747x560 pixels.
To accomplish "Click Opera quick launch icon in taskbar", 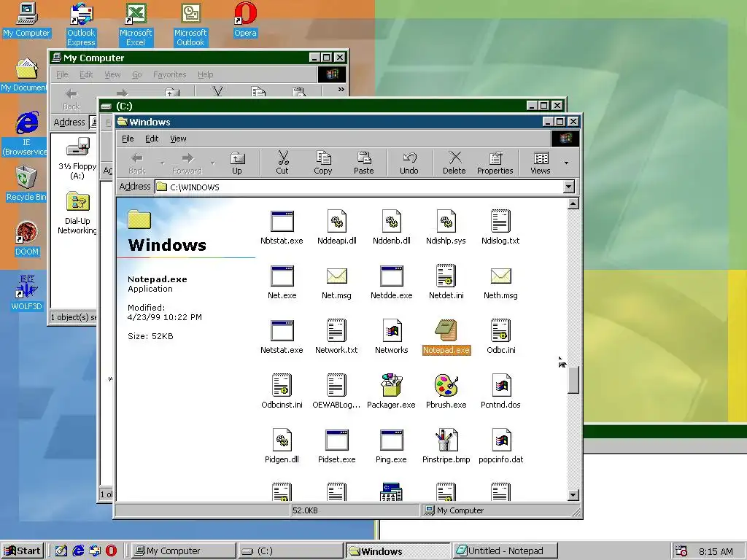I will pyautogui.click(x=111, y=551).
